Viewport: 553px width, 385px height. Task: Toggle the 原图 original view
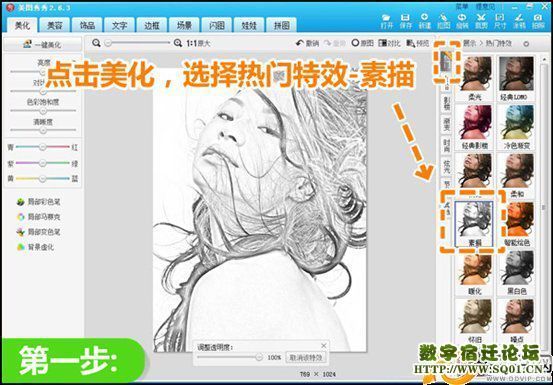pos(363,43)
